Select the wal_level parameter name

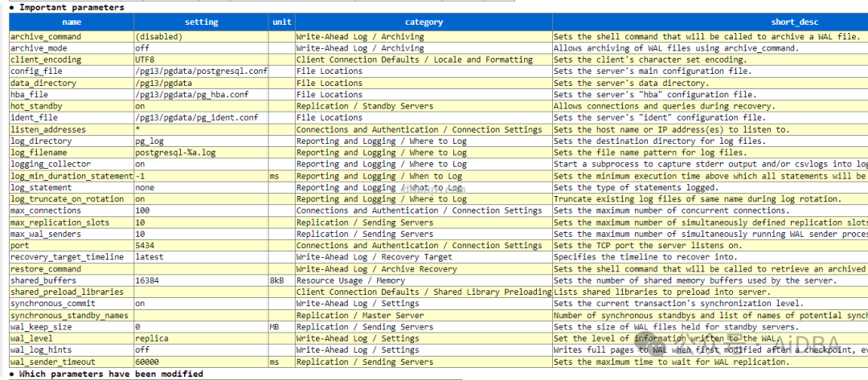32,338
